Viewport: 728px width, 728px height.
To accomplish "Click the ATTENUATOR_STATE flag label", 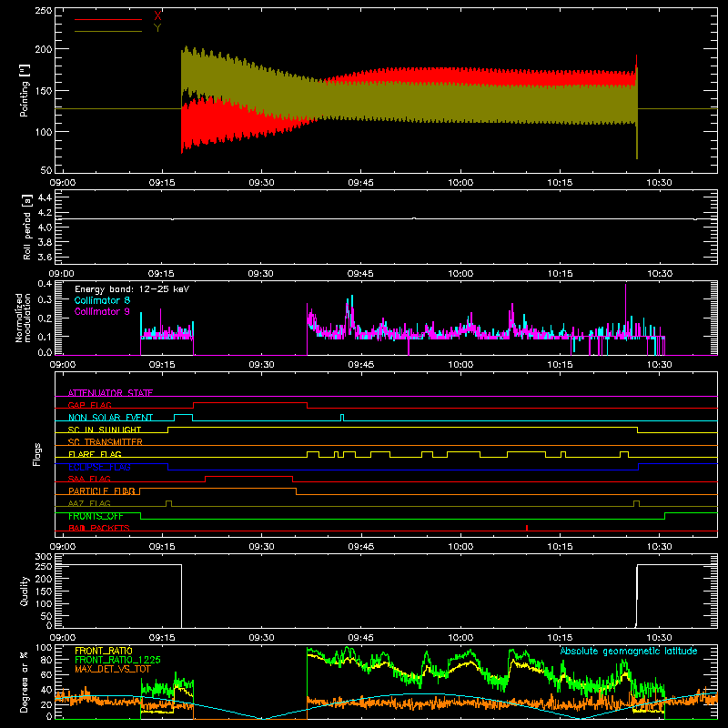I will coord(110,393).
